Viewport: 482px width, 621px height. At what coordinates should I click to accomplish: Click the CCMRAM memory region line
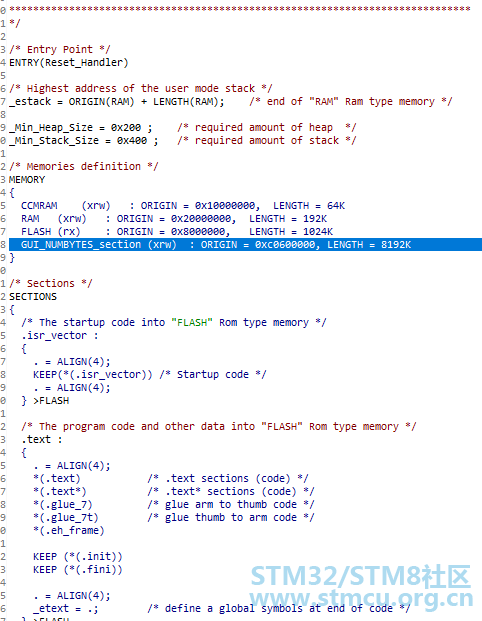[183, 206]
